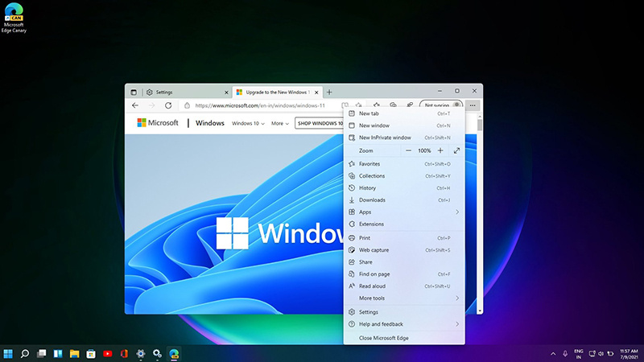Choose Close Microsoft Edge
The width and height of the screenshot is (644, 362).
404,338
